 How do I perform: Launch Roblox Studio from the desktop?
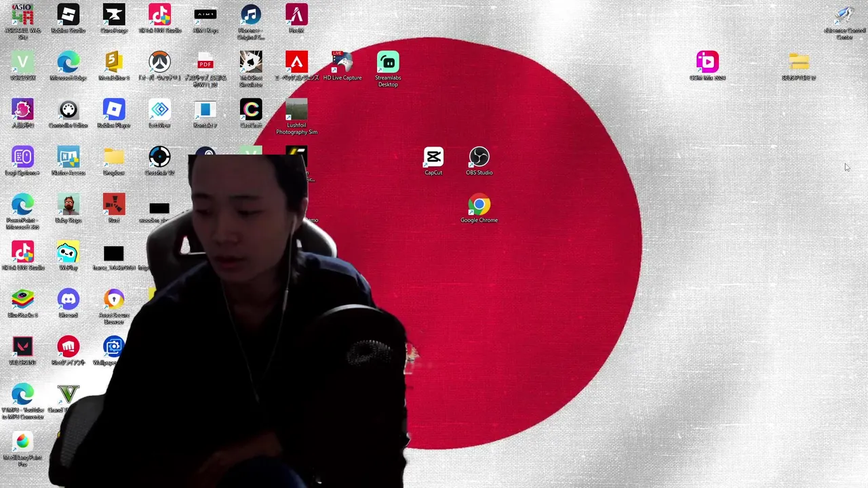click(x=68, y=19)
